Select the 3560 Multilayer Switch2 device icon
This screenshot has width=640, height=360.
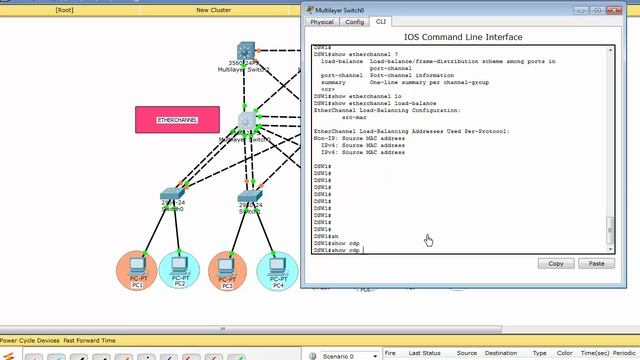click(x=246, y=51)
